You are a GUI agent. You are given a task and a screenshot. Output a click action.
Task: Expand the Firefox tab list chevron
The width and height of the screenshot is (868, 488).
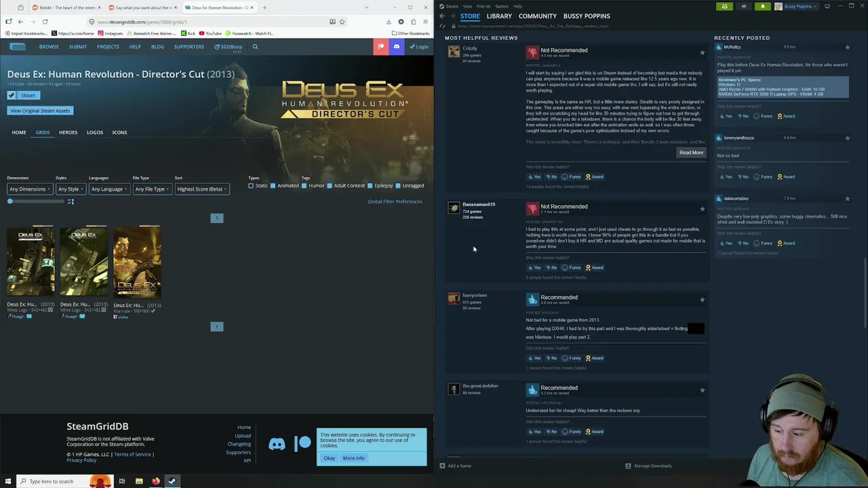tap(366, 7)
